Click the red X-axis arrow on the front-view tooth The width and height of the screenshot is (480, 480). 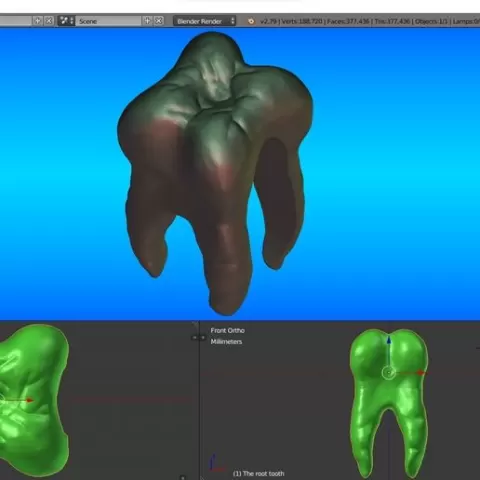[x=421, y=373]
